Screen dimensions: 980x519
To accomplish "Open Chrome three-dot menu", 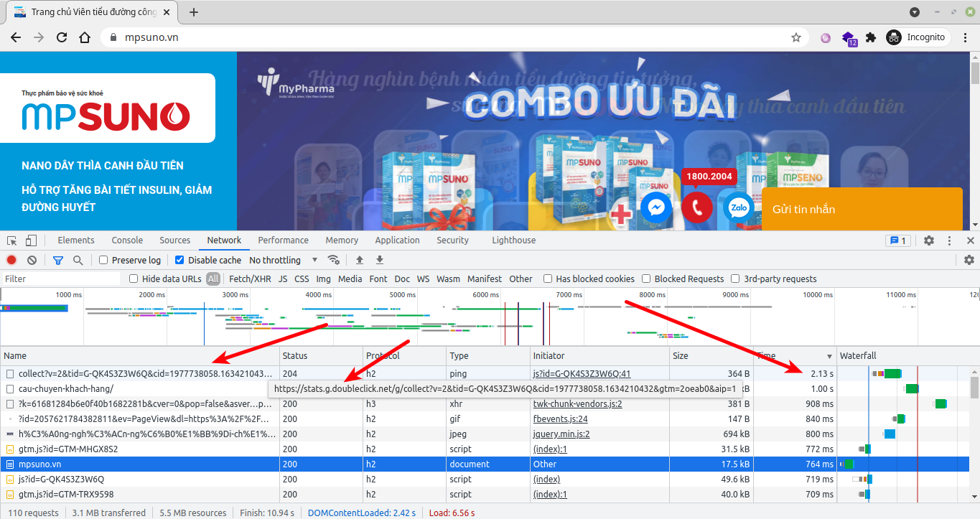I will coord(966,37).
